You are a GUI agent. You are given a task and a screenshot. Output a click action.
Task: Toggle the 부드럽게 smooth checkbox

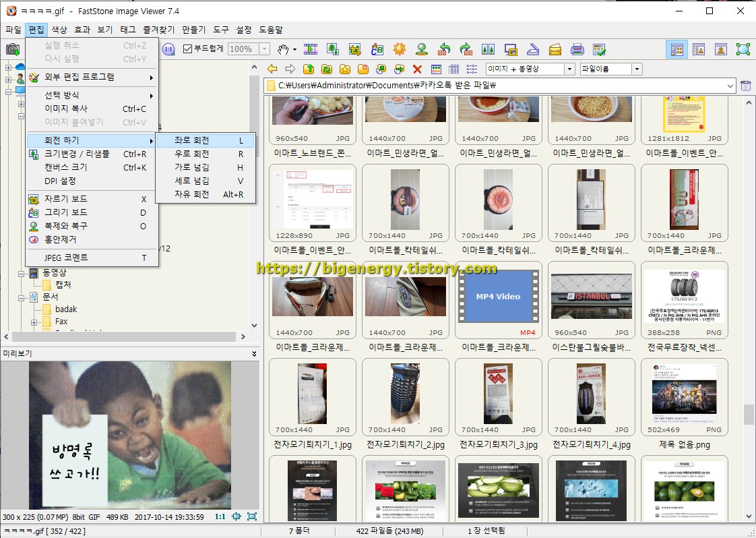188,49
